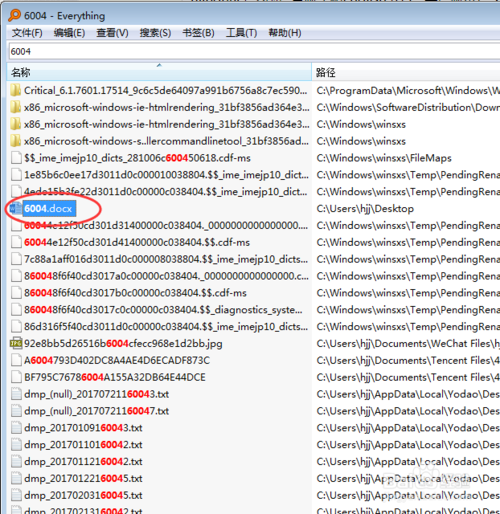Sort results by the 名称 column header

[x=159, y=72]
